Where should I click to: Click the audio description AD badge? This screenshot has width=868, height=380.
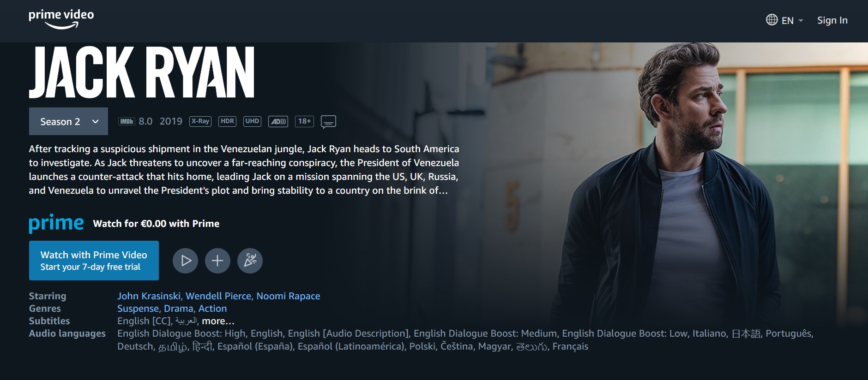(278, 121)
